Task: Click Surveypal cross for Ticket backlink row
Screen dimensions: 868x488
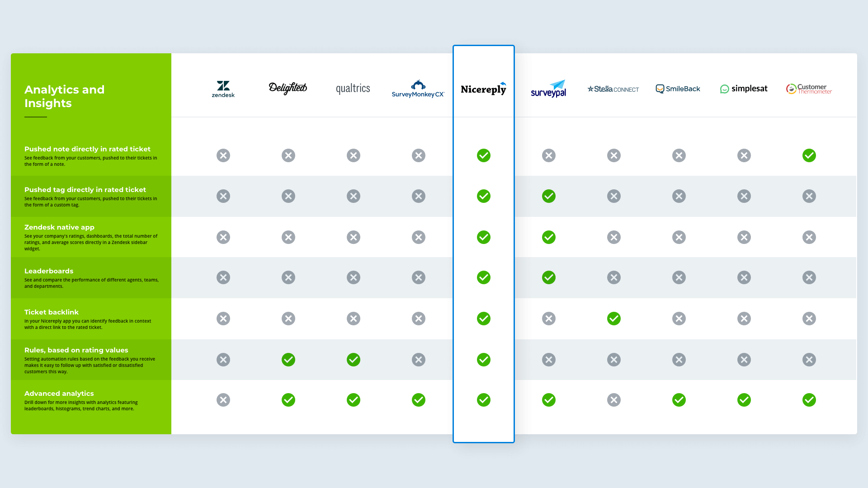Action: tap(549, 319)
